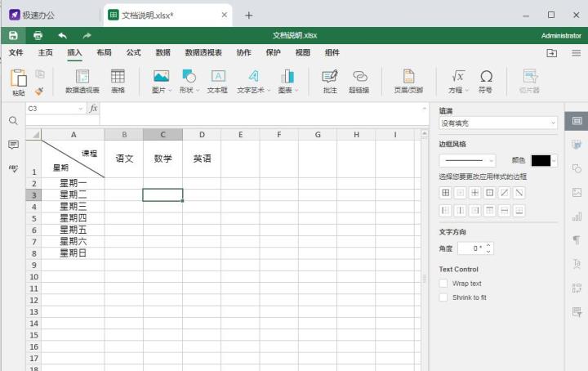Open the C3 name box dropdown
The width and height of the screenshot is (588, 371).
(x=80, y=109)
